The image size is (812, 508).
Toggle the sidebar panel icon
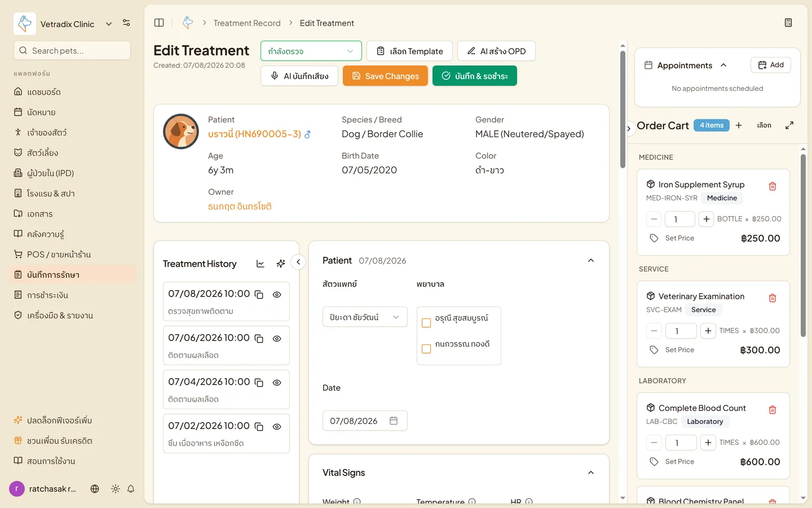159,23
